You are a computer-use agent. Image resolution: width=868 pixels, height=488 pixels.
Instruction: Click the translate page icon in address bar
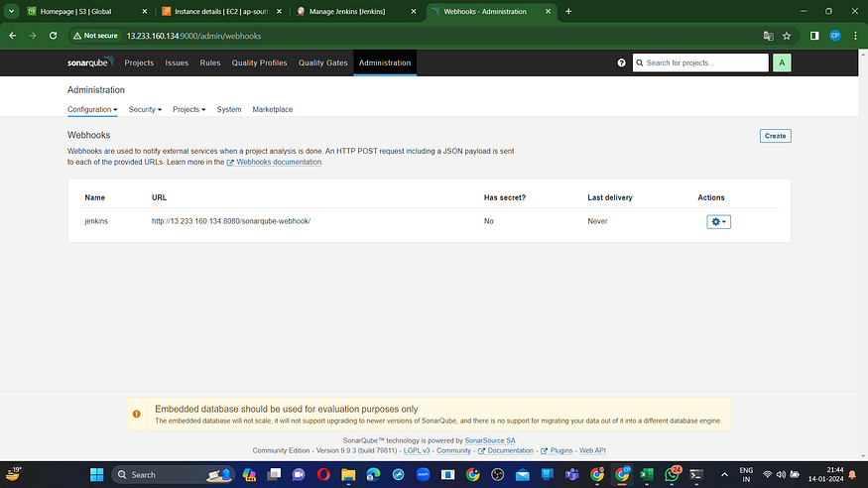click(768, 36)
